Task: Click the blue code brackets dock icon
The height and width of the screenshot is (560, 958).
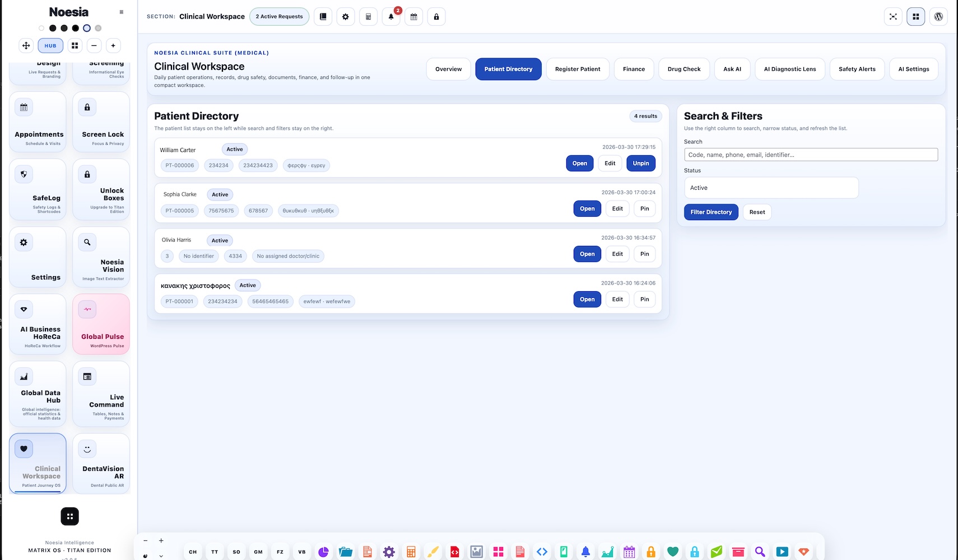Action: [x=542, y=552]
